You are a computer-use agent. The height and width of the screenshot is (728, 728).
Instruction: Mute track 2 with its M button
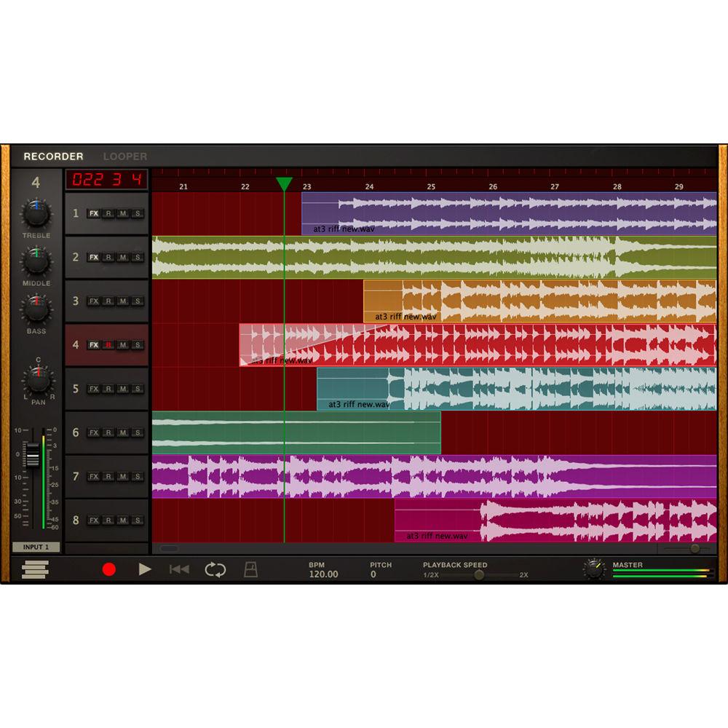[122, 257]
